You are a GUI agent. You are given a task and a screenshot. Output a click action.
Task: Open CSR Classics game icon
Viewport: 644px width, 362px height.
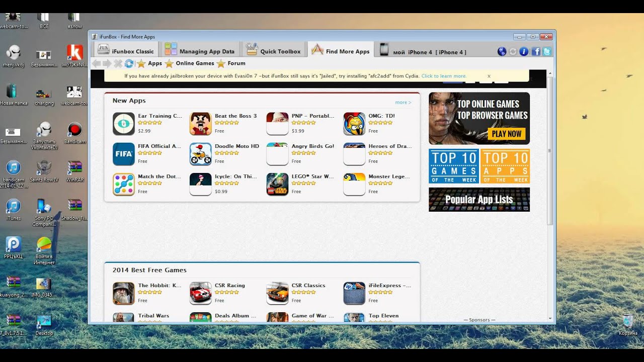point(277,293)
